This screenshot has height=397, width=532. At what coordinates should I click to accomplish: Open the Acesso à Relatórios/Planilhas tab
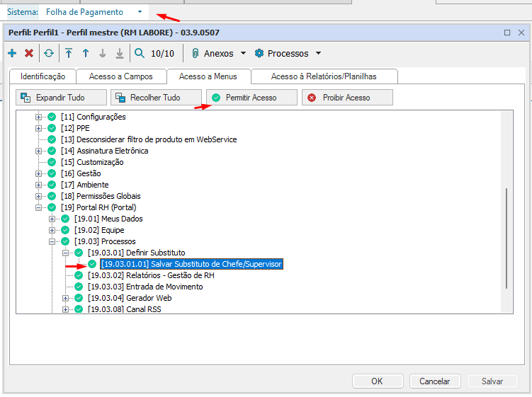[x=324, y=76]
